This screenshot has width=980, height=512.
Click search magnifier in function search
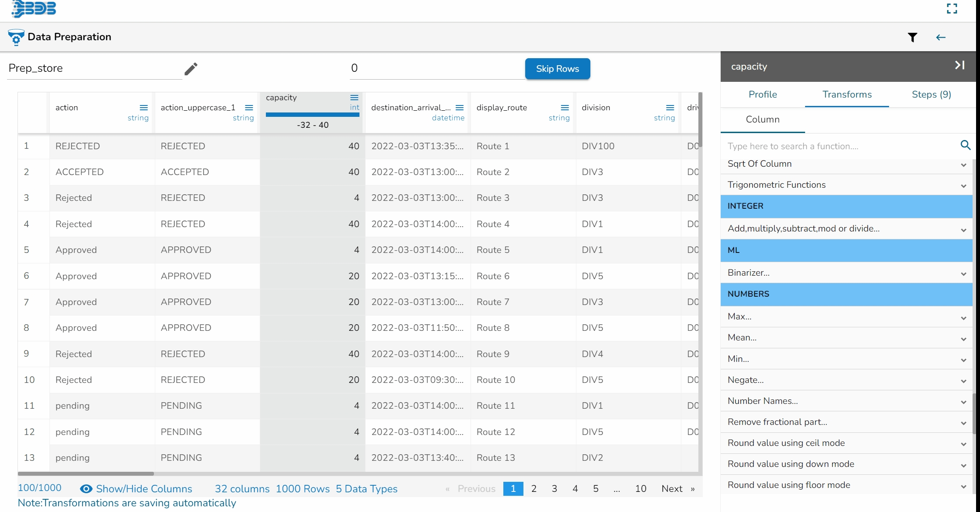[966, 145]
